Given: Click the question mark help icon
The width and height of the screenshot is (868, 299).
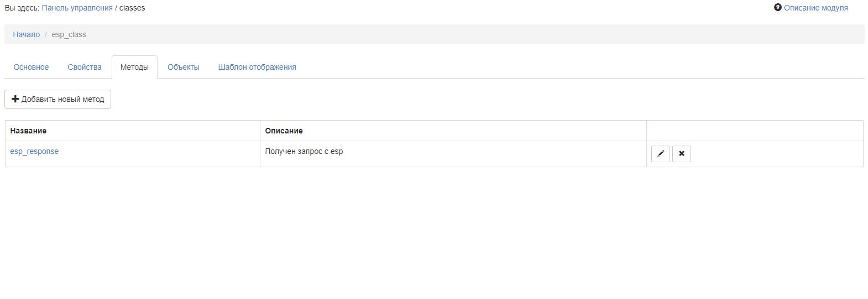Looking at the screenshot, I should (x=777, y=8).
